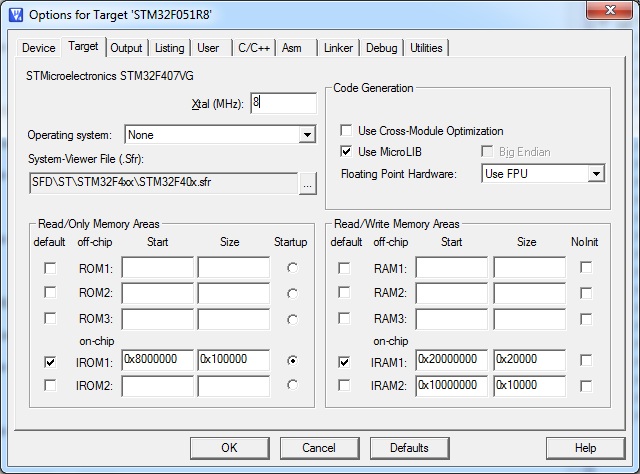
Task: Click the ROM3 Size field
Action: [x=233, y=319]
